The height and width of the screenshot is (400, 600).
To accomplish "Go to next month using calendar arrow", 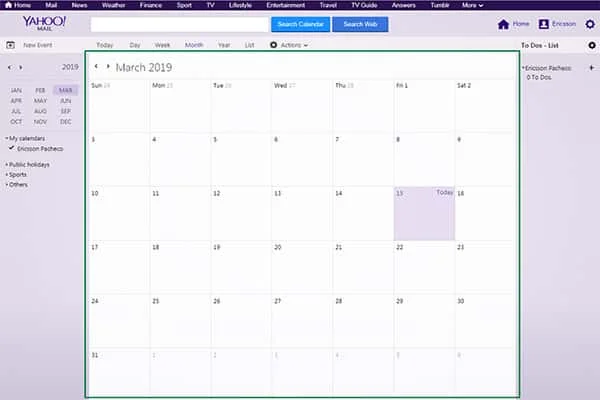I will tap(108, 67).
